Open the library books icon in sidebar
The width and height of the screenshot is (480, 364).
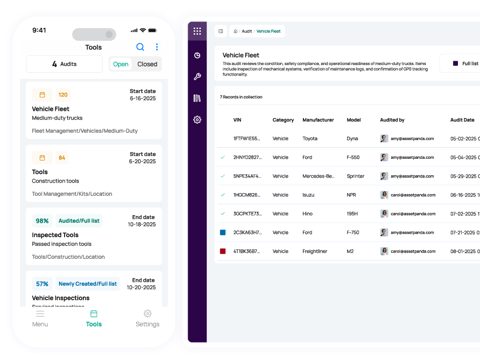pyautogui.click(x=197, y=98)
